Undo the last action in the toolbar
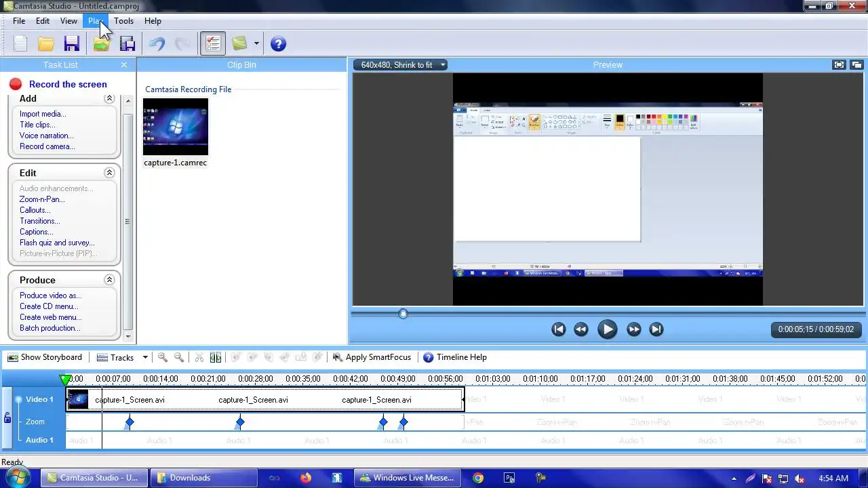Image resolution: width=868 pixels, height=488 pixels. tap(157, 44)
